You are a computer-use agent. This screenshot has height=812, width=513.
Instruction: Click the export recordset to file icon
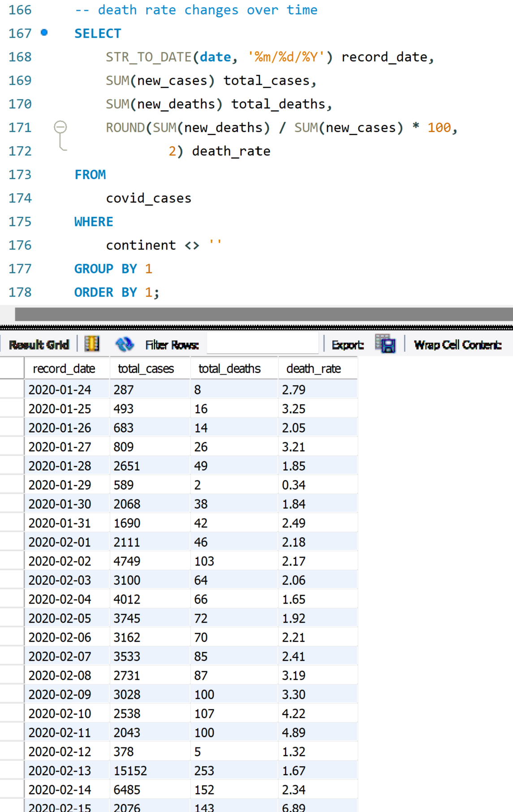(385, 344)
